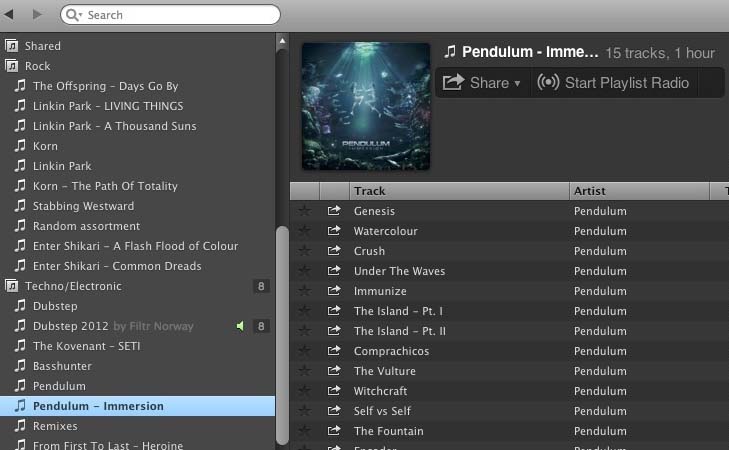This screenshot has height=450, width=729.
Task: Go back with the left navigation arrow
Action: 8,14
